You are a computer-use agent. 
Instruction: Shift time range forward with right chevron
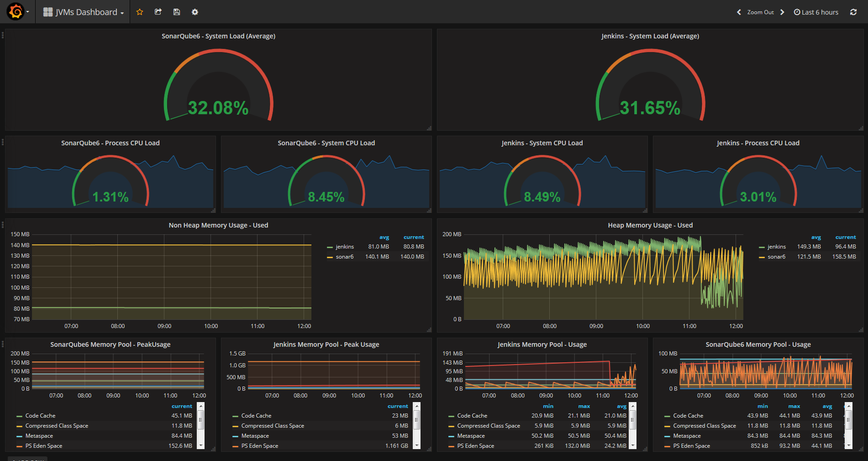(x=782, y=12)
